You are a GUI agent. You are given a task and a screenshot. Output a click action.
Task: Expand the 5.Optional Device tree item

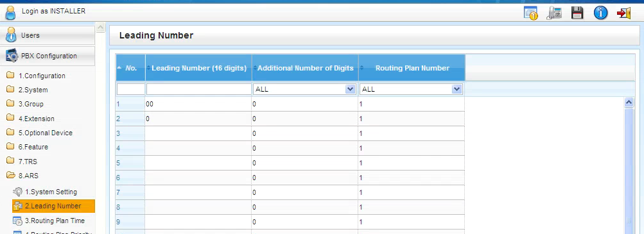[x=45, y=133]
